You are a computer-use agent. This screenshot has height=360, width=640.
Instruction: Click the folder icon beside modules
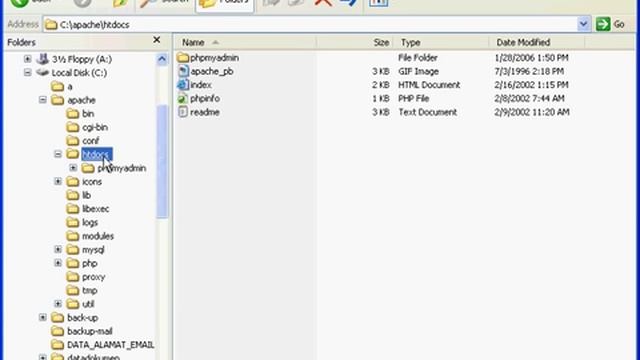click(x=73, y=236)
